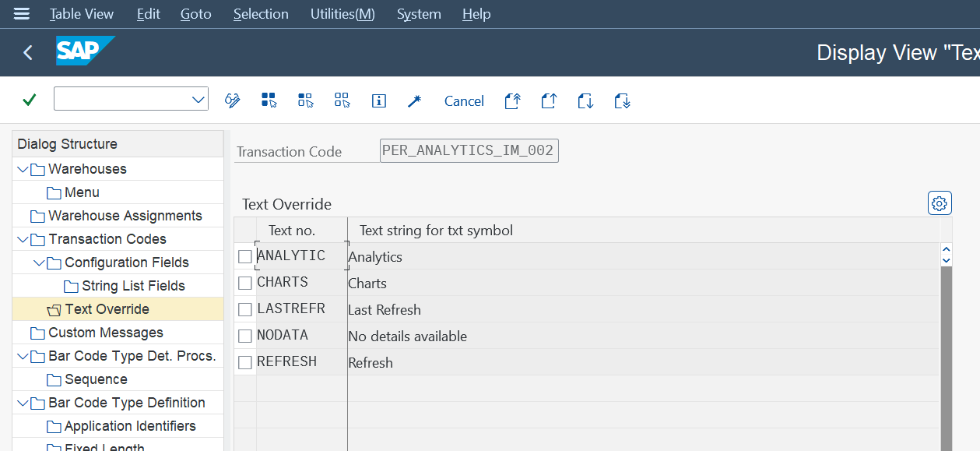Open the Goto menu
Viewport: 980px width, 451px height.
(x=195, y=14)
